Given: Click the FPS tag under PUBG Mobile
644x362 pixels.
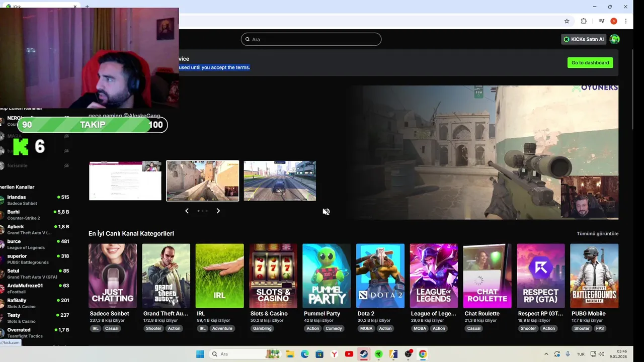Looking at the screenshot, I should [600, 328].
